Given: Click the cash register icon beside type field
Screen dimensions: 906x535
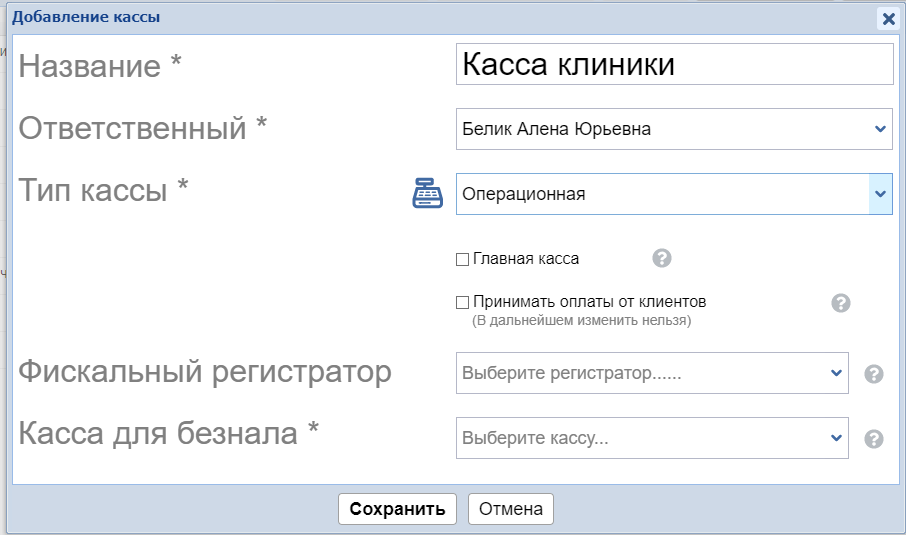Looking at the screenshot, I should point(427,193).
